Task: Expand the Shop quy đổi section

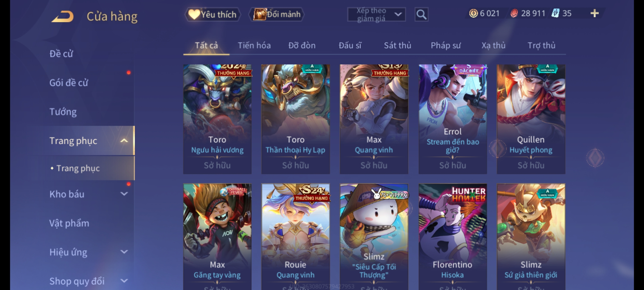Action: pos(124,281)
